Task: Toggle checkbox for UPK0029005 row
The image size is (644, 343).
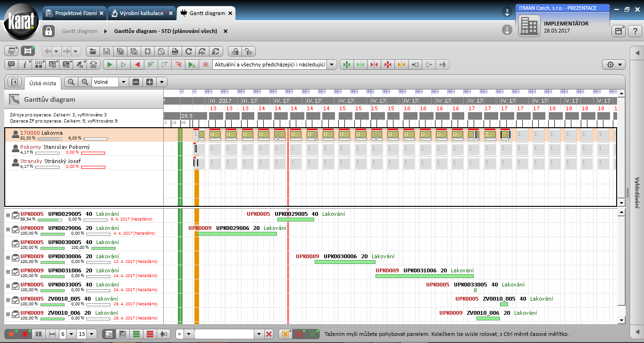Action: point(16,215)
